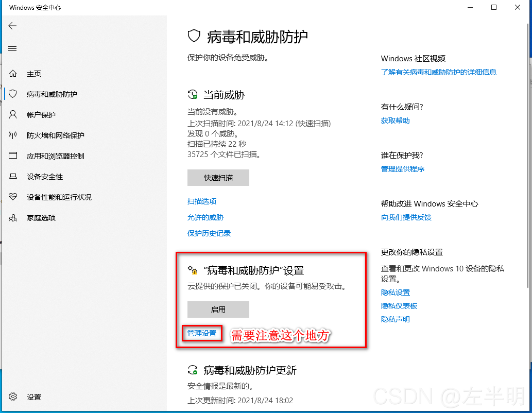Open the hamburger navigation menu
532x413 pixels.
(12, 48)
